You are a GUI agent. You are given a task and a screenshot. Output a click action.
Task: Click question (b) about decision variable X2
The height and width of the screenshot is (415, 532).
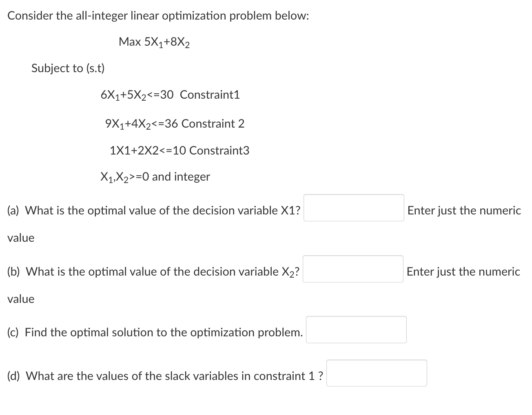(153, 272)
